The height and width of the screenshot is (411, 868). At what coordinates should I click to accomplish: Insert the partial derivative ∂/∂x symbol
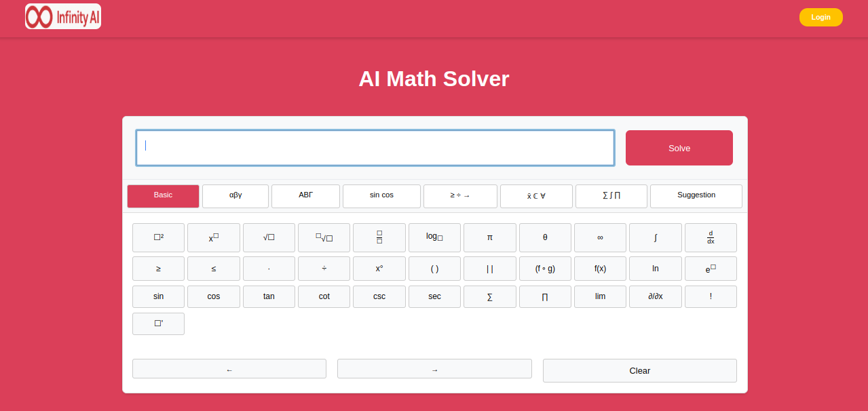click(655, 296)
